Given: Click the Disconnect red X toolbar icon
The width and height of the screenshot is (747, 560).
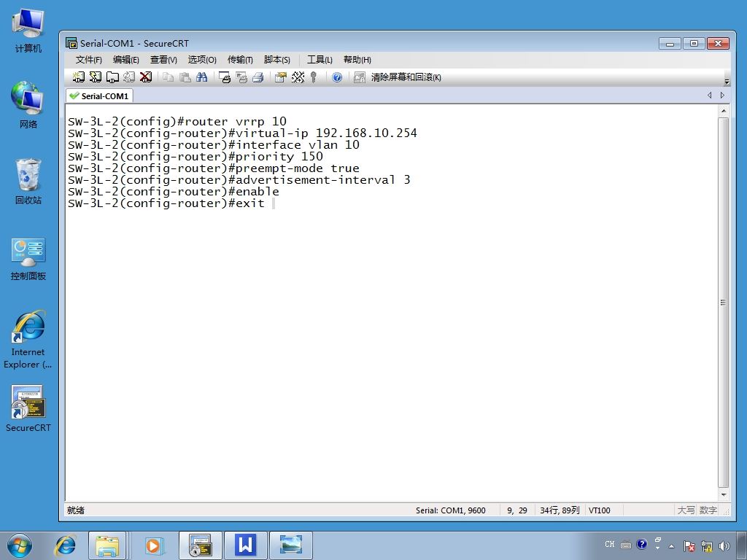Looking at the screenshot, I should 146,77.
